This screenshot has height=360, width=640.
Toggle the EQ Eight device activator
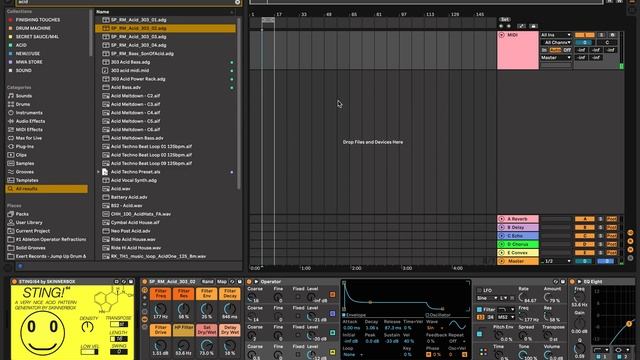click(572, 282)
